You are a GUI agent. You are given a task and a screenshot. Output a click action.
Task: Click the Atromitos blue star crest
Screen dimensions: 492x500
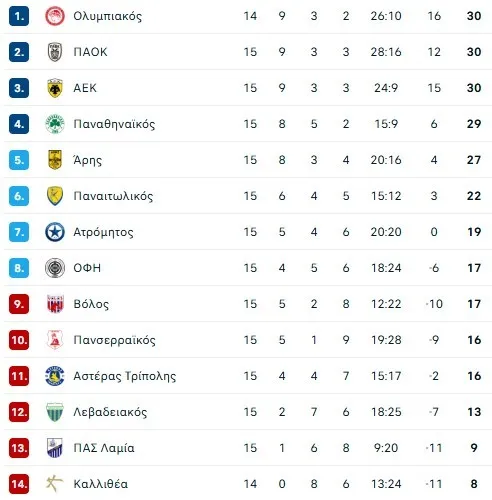pyautogui.click(x=55, y=232)
